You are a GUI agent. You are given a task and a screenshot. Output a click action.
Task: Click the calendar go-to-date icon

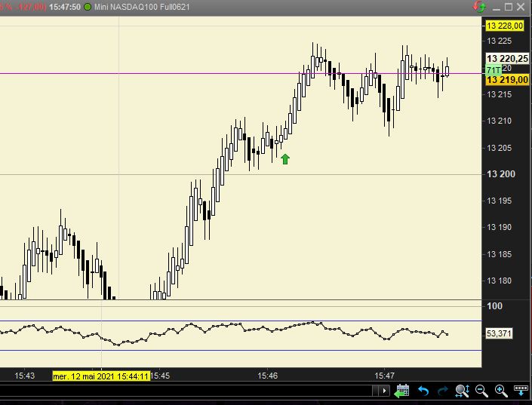point(402,391)
